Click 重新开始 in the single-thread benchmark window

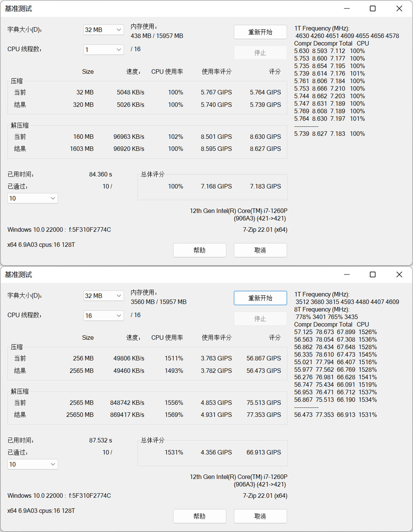click(x=260, y=32)
